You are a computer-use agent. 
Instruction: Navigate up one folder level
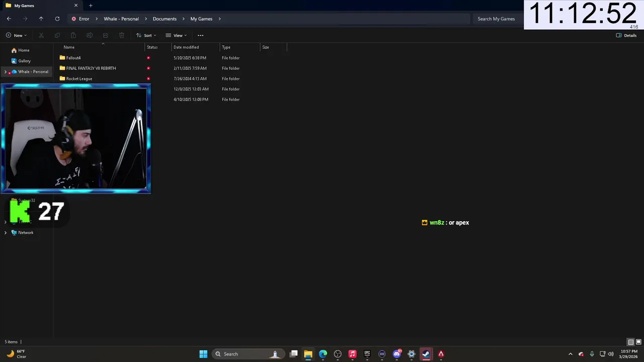pos(41,19)
